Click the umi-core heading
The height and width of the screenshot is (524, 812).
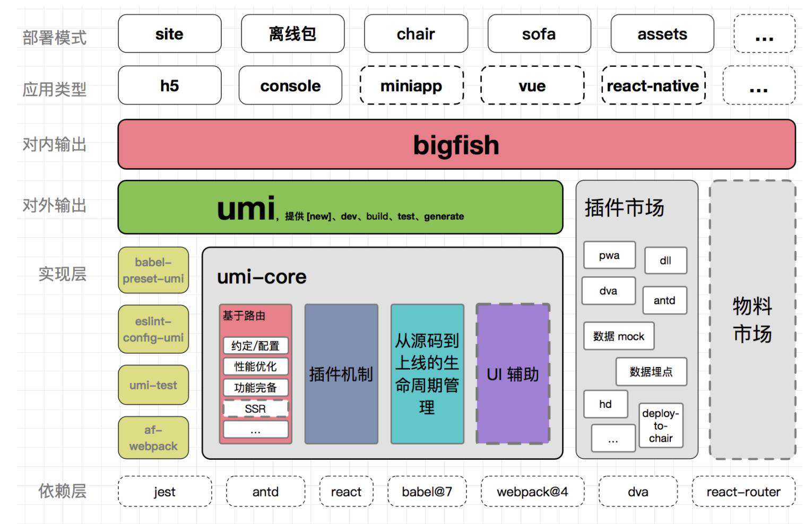point(262,276)
